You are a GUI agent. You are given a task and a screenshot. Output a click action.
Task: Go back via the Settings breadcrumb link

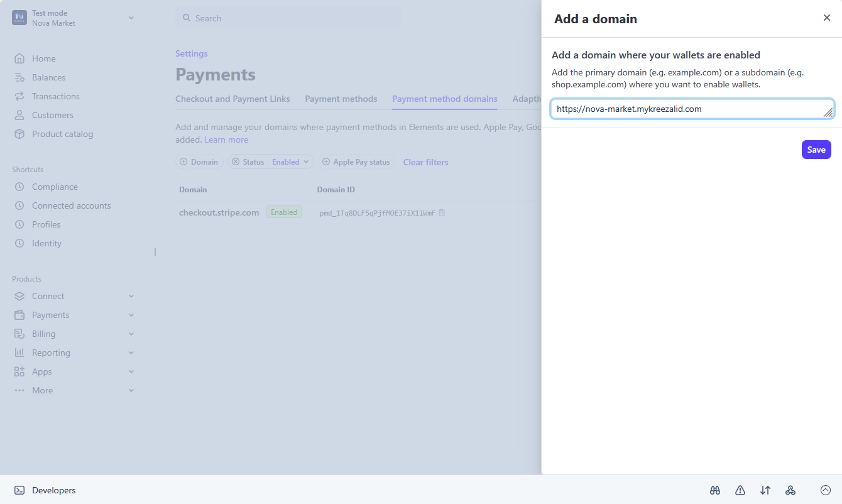[x=192, y=53]
